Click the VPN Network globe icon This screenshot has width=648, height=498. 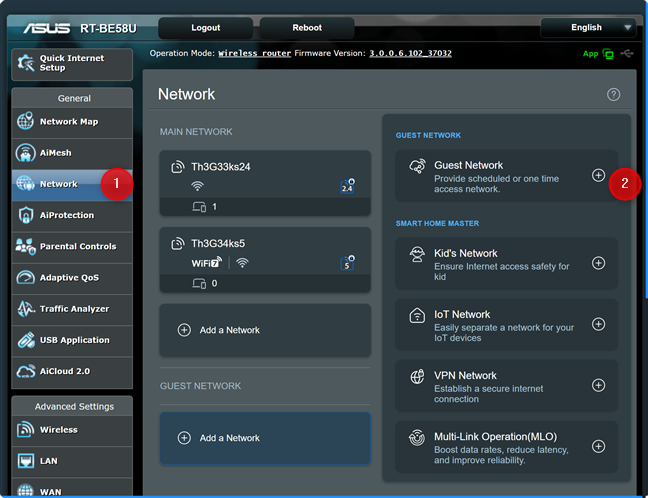[x=417, y=376]
